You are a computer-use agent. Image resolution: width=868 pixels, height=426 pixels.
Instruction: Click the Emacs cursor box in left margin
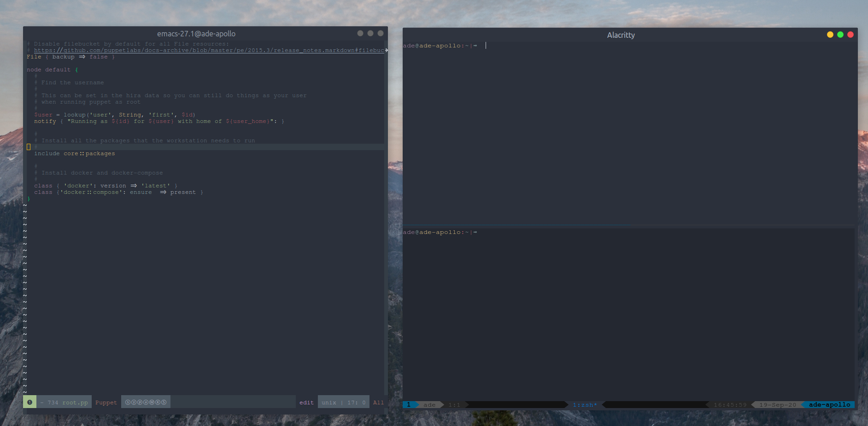(29, 147)
